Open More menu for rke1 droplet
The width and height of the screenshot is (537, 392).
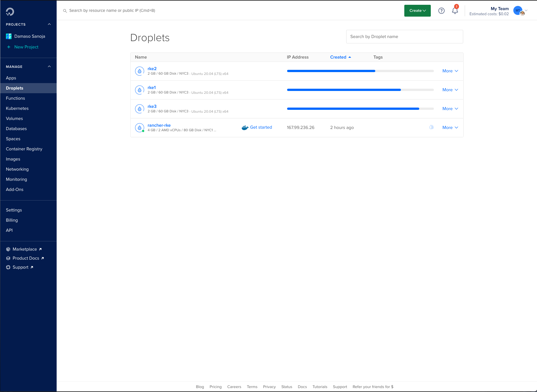tap(450, 90)
